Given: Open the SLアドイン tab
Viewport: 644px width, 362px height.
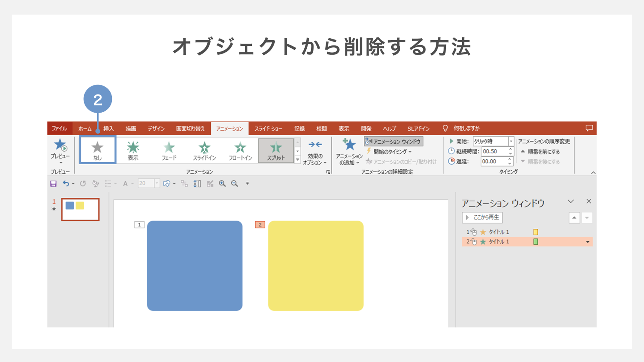Looking at the screenshot, I should point(418,128).
